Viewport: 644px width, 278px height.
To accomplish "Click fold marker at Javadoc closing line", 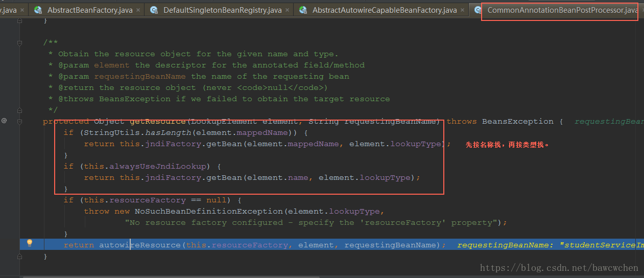I will 20,110.
